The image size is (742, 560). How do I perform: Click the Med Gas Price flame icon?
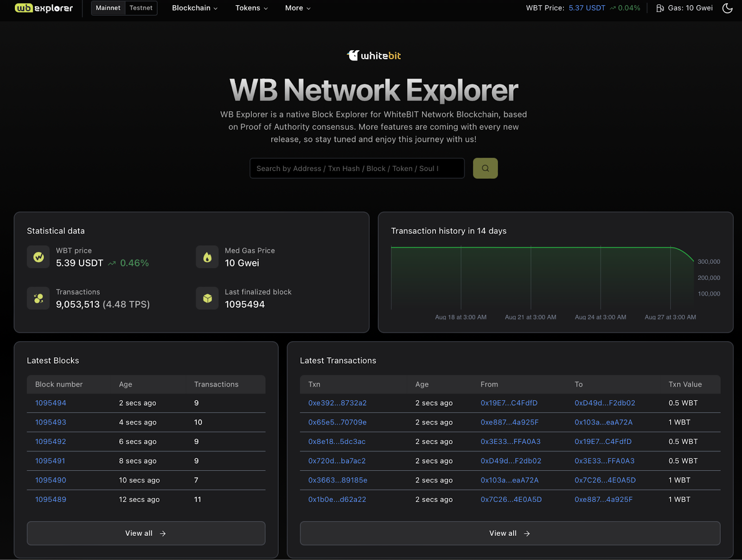[x=207, y=257]
